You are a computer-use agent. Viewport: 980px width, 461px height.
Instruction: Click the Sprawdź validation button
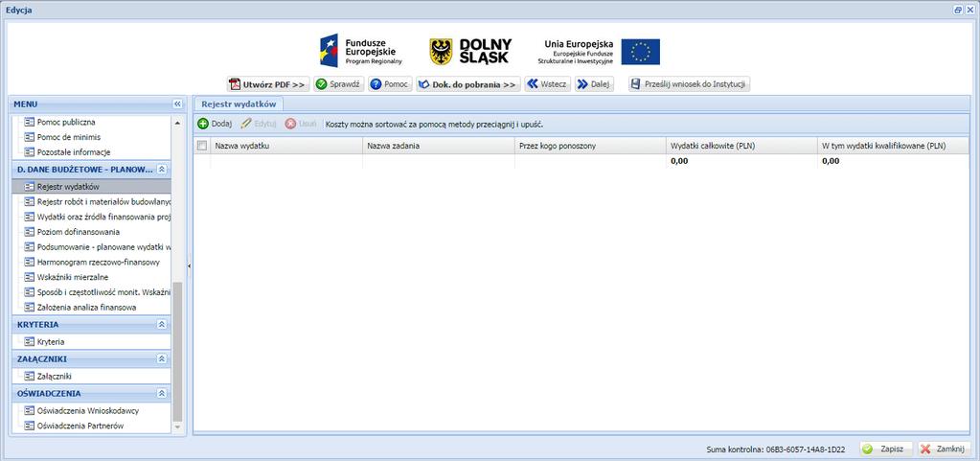(x=338, y=84)
